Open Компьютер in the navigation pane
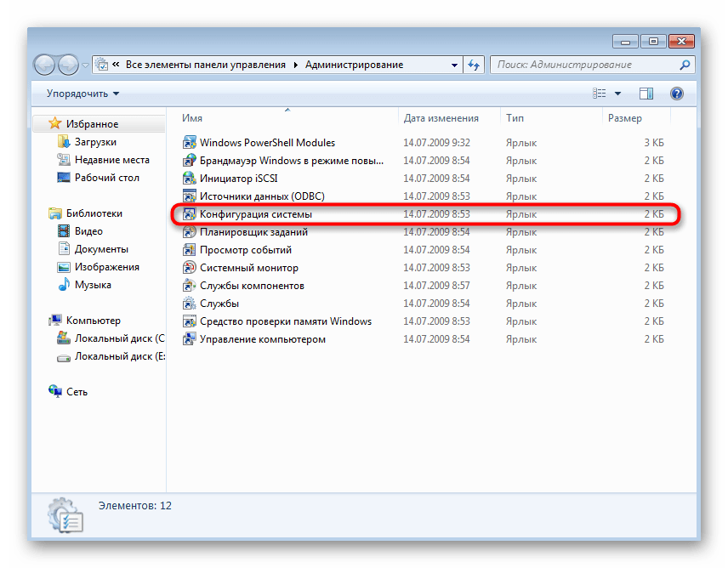This screenshot has height=568, width=728. [94, 321]
